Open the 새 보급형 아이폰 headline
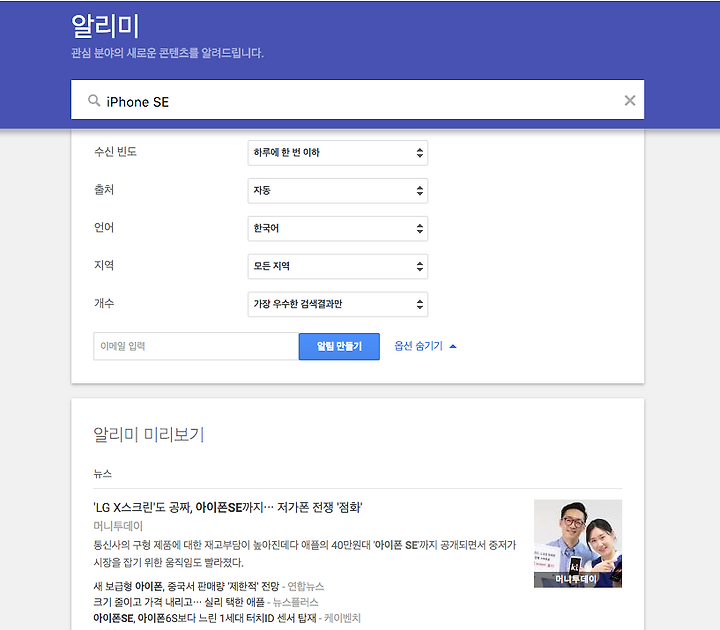This screenshot has width=720, height=630. point(186,586)
